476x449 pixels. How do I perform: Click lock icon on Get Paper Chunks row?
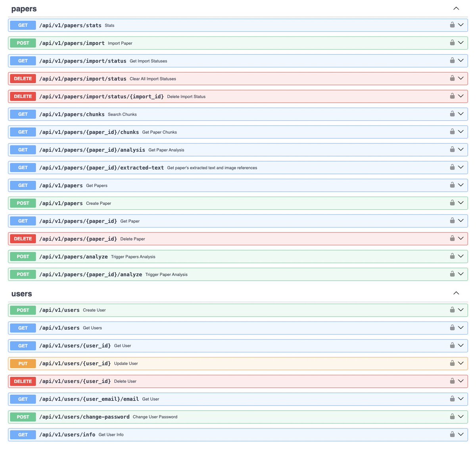pos(452,132)
